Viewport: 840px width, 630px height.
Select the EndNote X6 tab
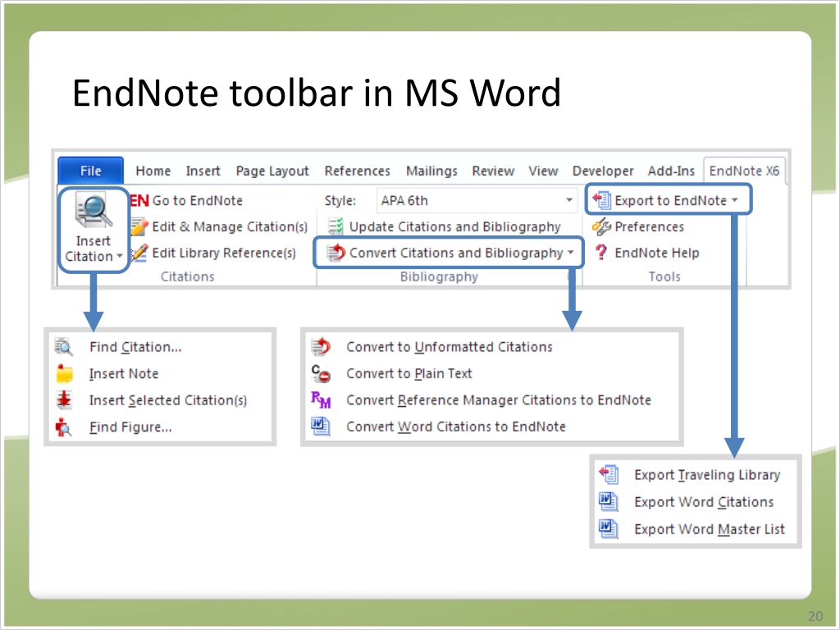(744, 171)
